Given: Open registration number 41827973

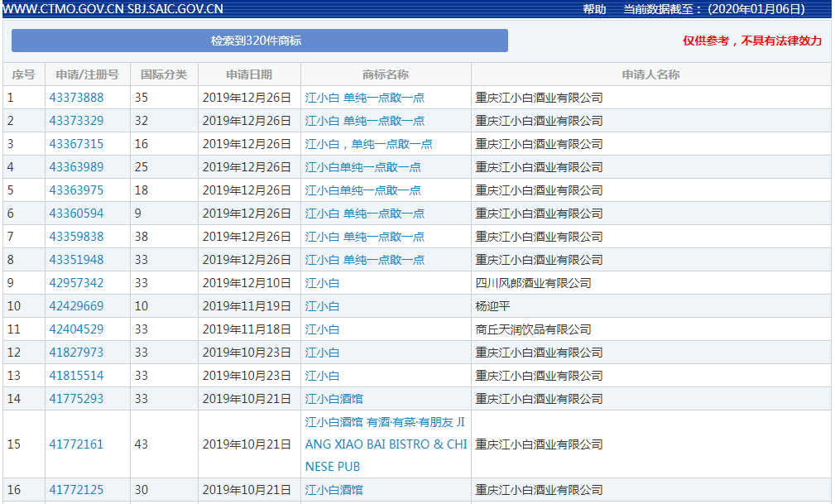Looking at the screenshot, I should click(x=76, y=353).
